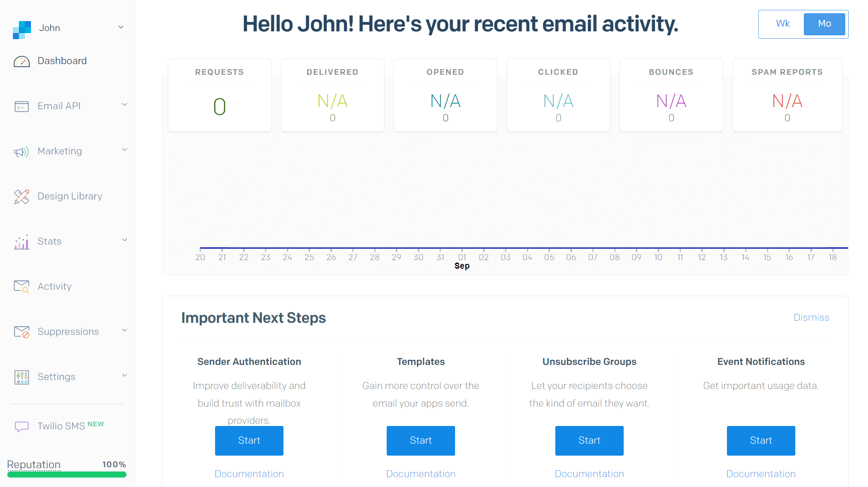
Task: Click the Marketing icon in sidebar
Action: (x=22, y=151)
